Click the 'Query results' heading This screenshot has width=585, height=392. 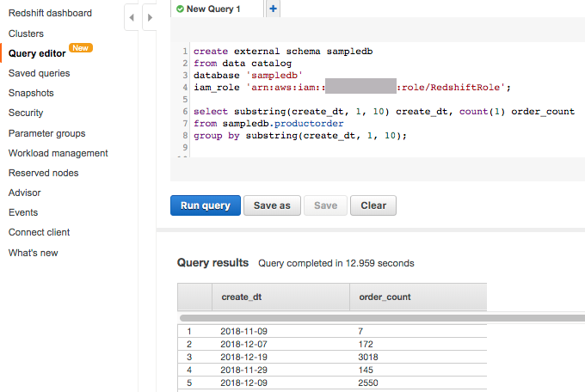pyautogui.click(x=212, y=262)
